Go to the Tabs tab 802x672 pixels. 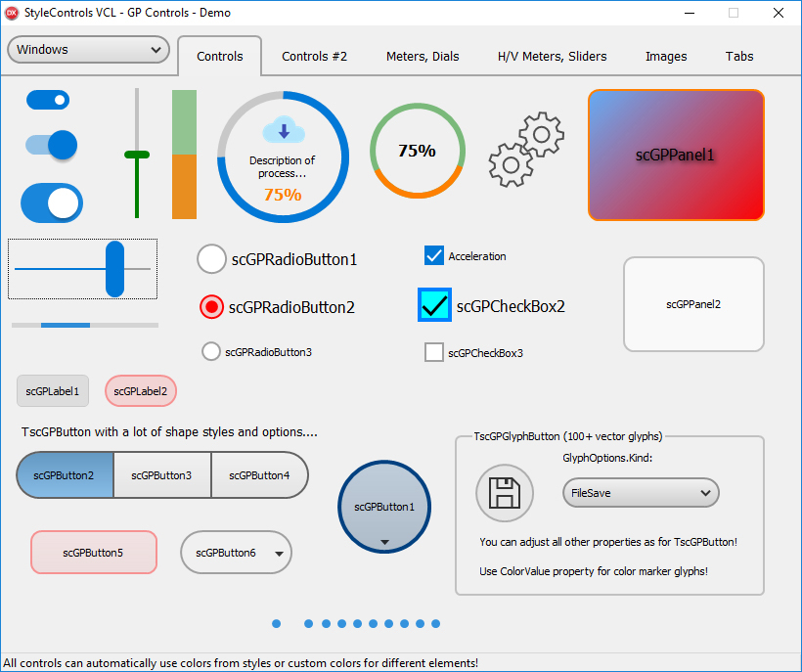pyautogui.click(x=739, y=57)
